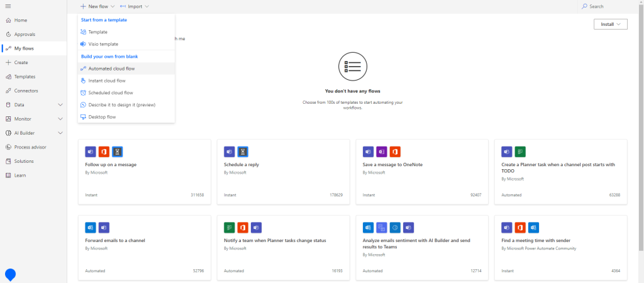Select Scheduled cloud flow menu item

pyautogui.click(x=126, y=93)
